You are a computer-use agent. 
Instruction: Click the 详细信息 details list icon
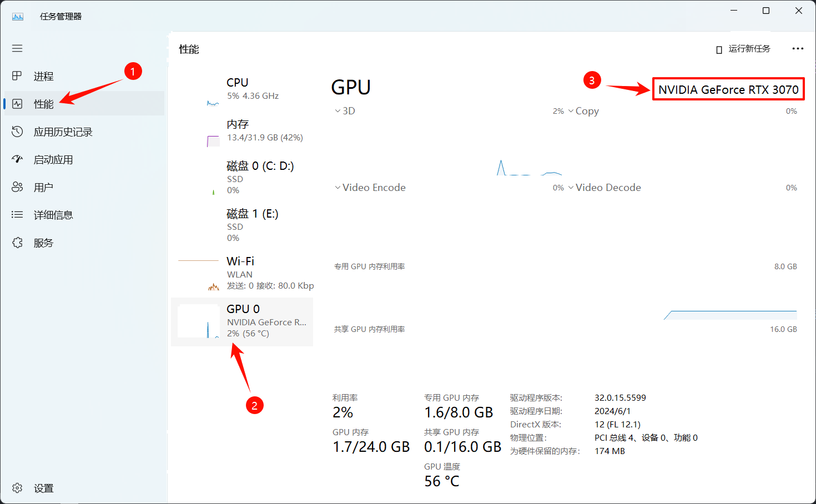[x=17, y=215]
